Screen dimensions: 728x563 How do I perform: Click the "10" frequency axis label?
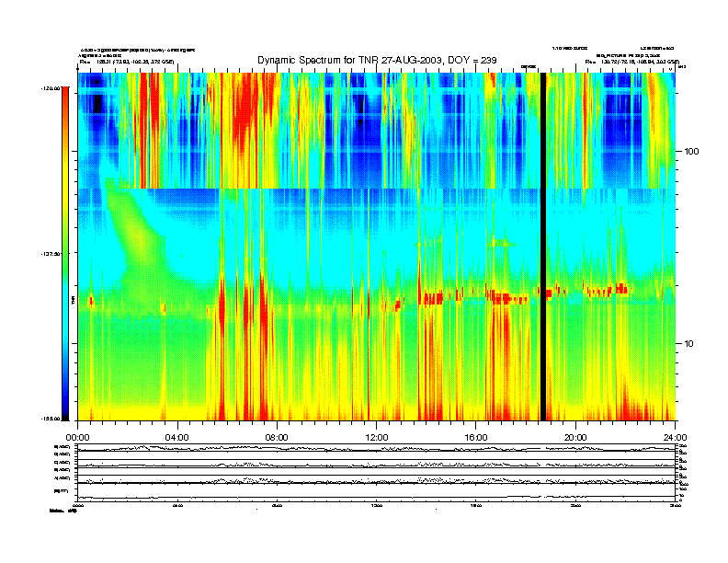click(x=689, y=344)
